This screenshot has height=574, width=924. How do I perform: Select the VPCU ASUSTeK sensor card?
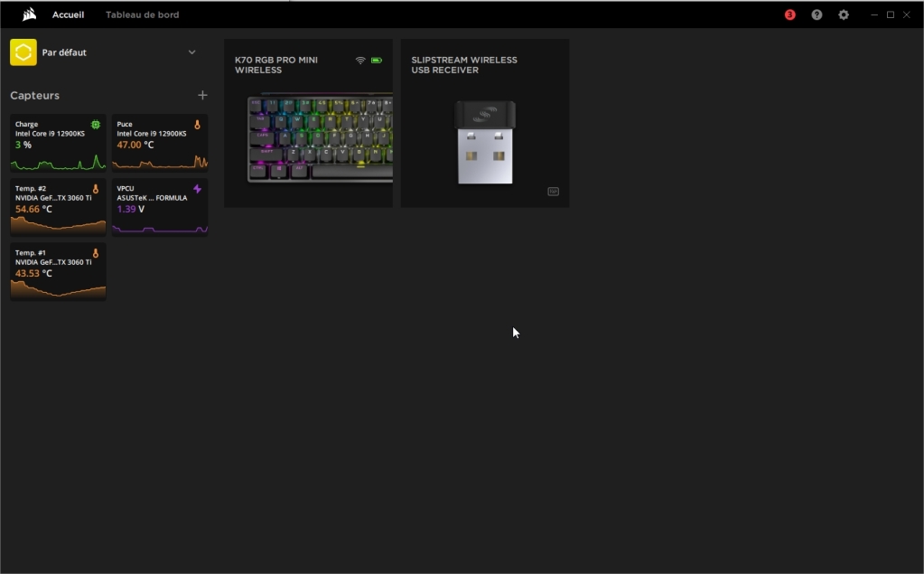[160, 207]
